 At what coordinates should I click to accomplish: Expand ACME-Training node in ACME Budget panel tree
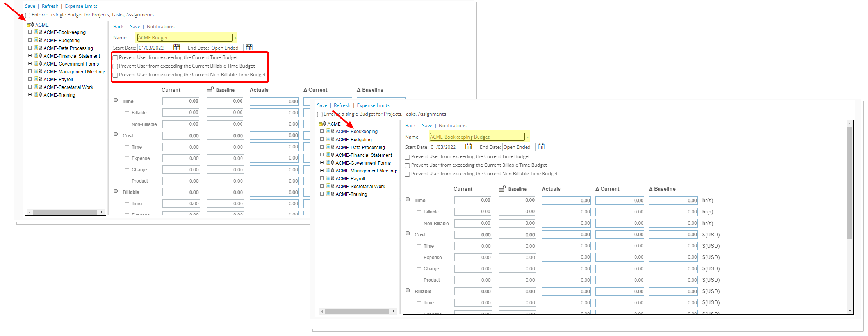pyautogui.click(x=30, y=94)
